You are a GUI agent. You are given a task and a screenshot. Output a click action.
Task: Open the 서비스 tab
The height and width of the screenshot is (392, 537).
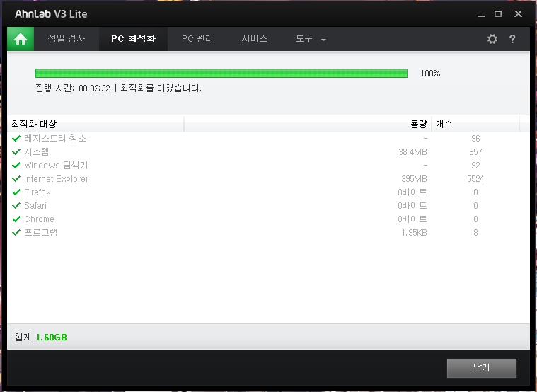point(254,39)
